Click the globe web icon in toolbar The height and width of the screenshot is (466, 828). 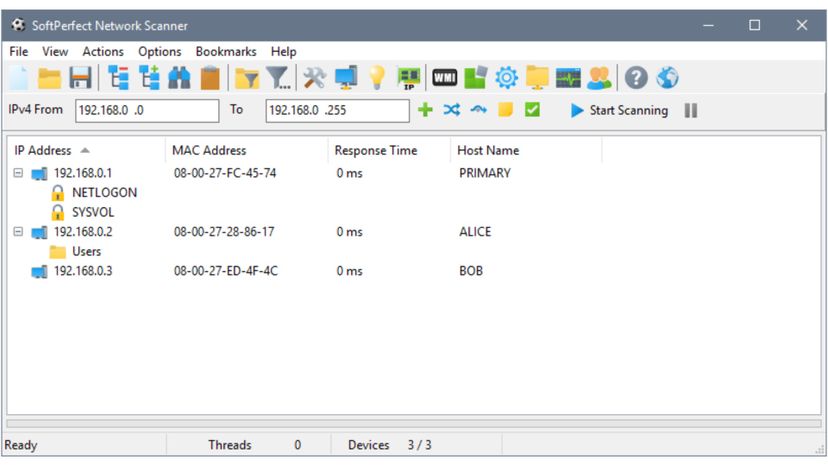point(667,78)
